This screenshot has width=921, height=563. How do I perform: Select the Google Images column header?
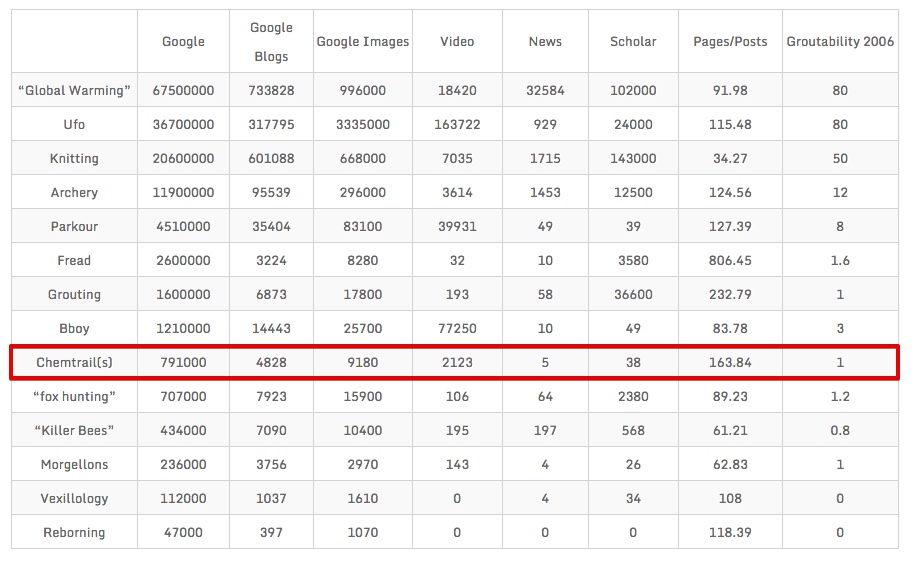click(x=363, y=42)
